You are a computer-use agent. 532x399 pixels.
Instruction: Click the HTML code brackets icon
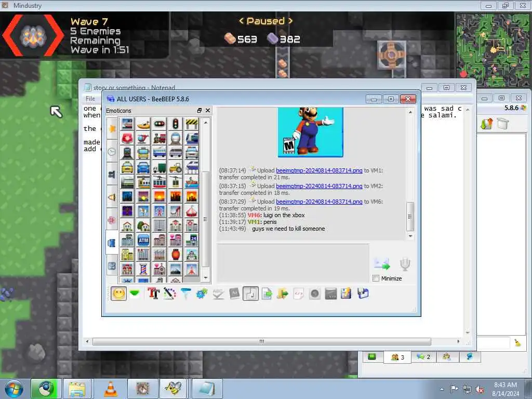[x=299, y=294]
